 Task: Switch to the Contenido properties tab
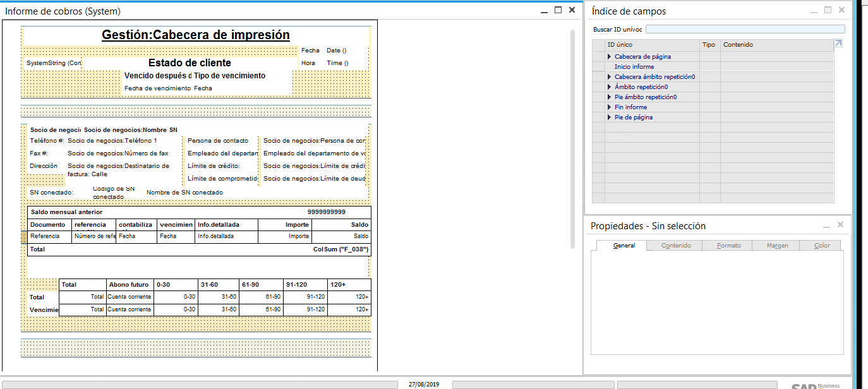[x=676, y=245]
